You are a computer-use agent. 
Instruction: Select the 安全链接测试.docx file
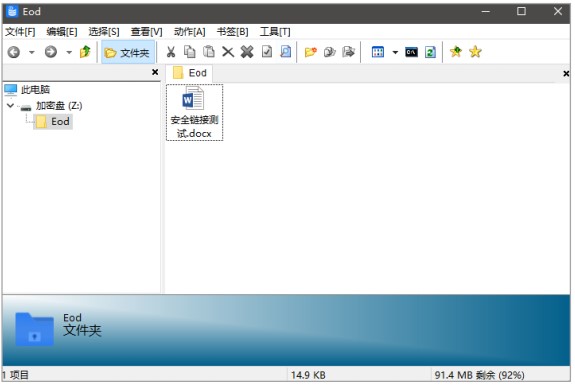click(194, 112)
